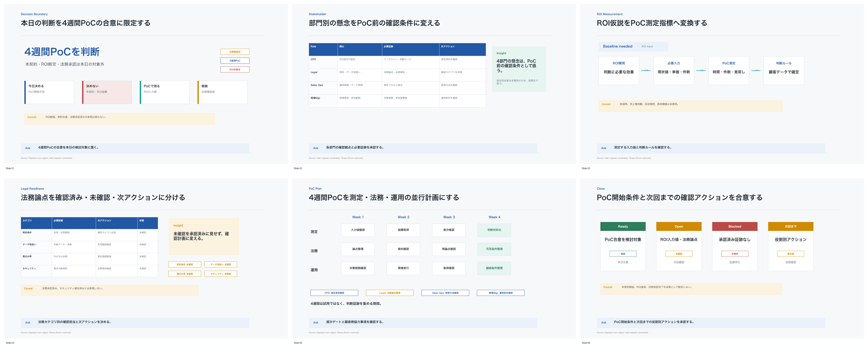Select the green Ready status header

coord(623,227)
